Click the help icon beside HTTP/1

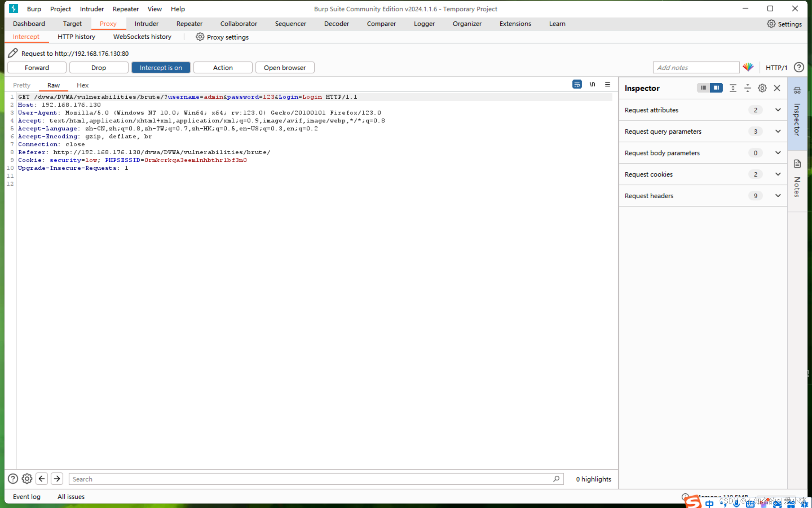coord(798,67)
